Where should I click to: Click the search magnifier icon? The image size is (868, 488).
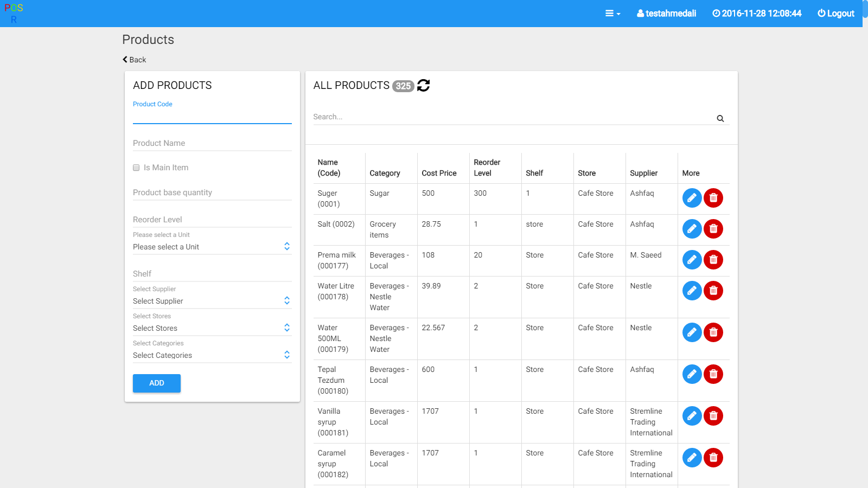(720, 118)
